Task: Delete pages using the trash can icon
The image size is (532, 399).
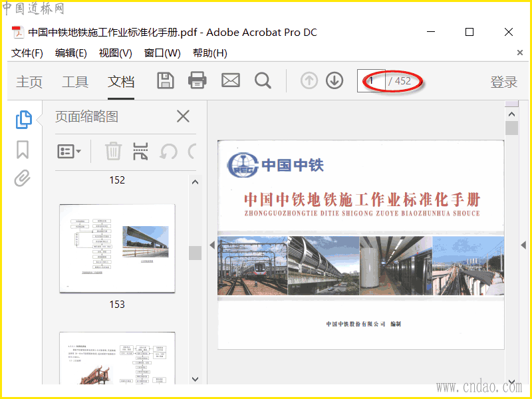Action: (x=113, y=151)
